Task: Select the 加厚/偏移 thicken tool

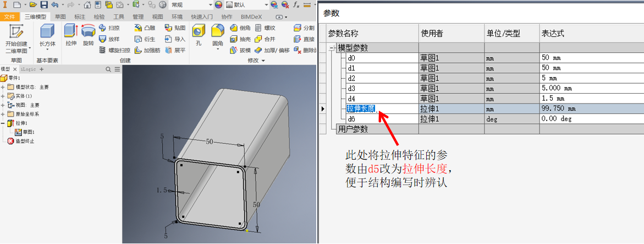Action: (272, 50)
